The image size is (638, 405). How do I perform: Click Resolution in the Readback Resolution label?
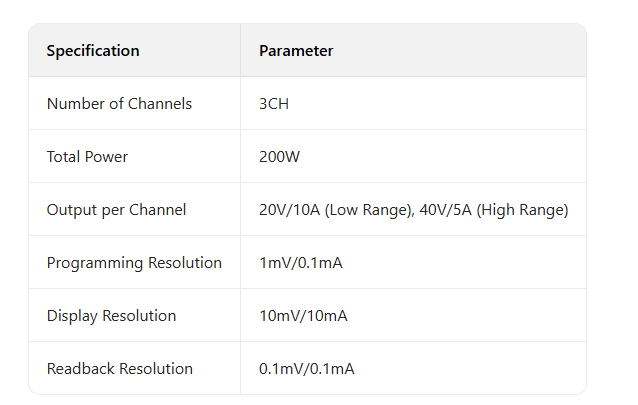click(156, 369)
